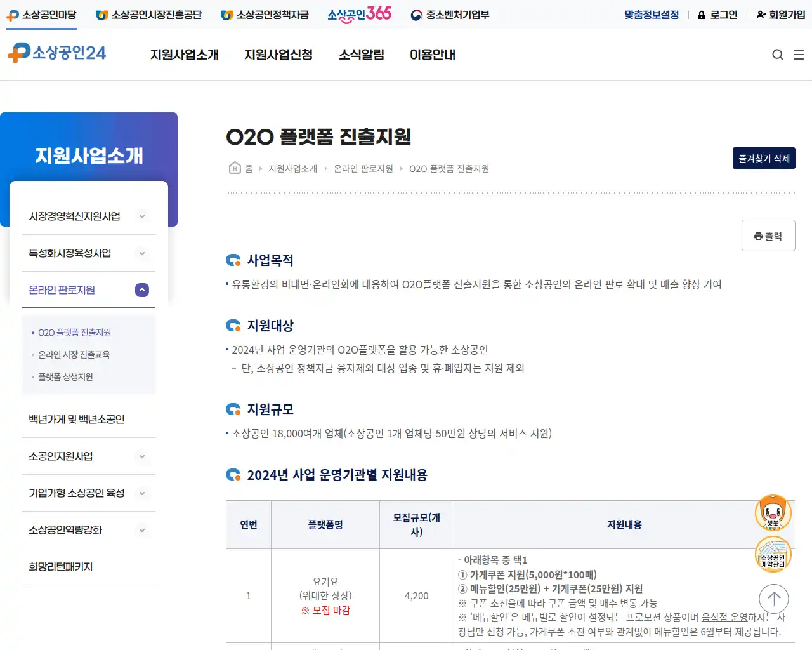Image resolution: width=812 pixels, height=650 pixels.
Task: Click the scroll-to-top arrow icon
Action: [x=773, y=599]
